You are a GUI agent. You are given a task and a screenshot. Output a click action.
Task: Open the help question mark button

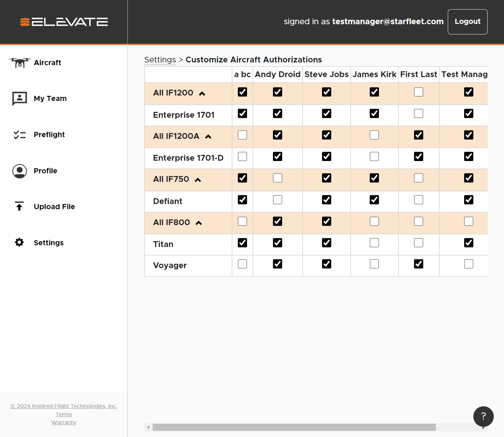click(x=483, y=416)
